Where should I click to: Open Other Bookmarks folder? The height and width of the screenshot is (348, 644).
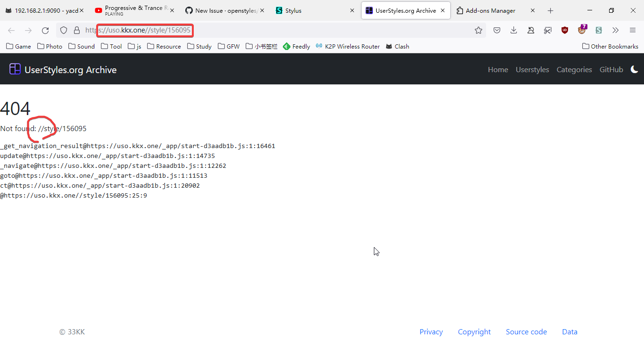click(610, 46)
